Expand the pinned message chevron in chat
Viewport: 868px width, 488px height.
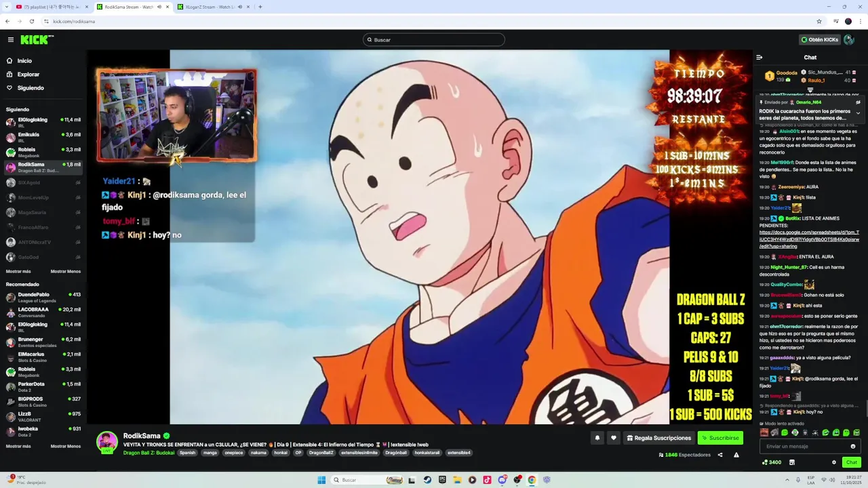pyautogui.click(x=858, y=113)
